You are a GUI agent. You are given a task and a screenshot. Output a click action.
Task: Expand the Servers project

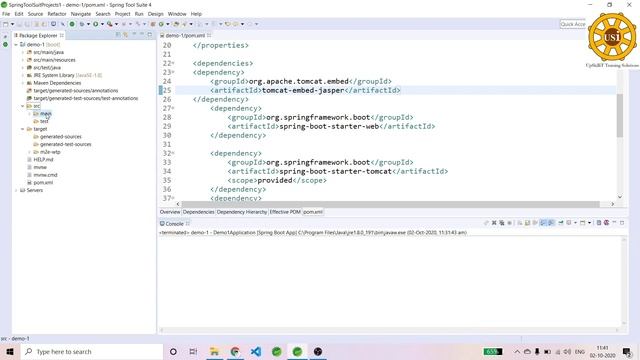click(16, 190)
